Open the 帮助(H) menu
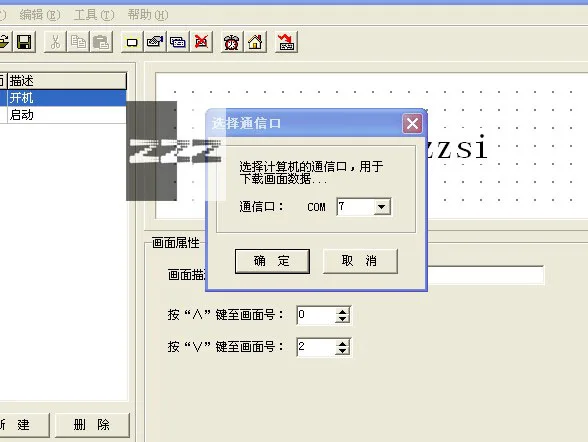The width and height of the screenshot is (588, 442). (148, 15)
